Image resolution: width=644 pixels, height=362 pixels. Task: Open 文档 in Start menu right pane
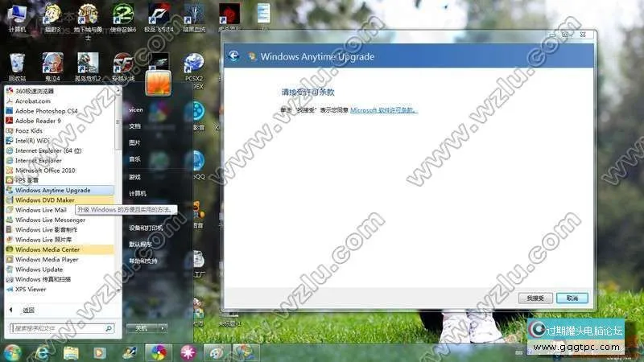tap(134, 126)
